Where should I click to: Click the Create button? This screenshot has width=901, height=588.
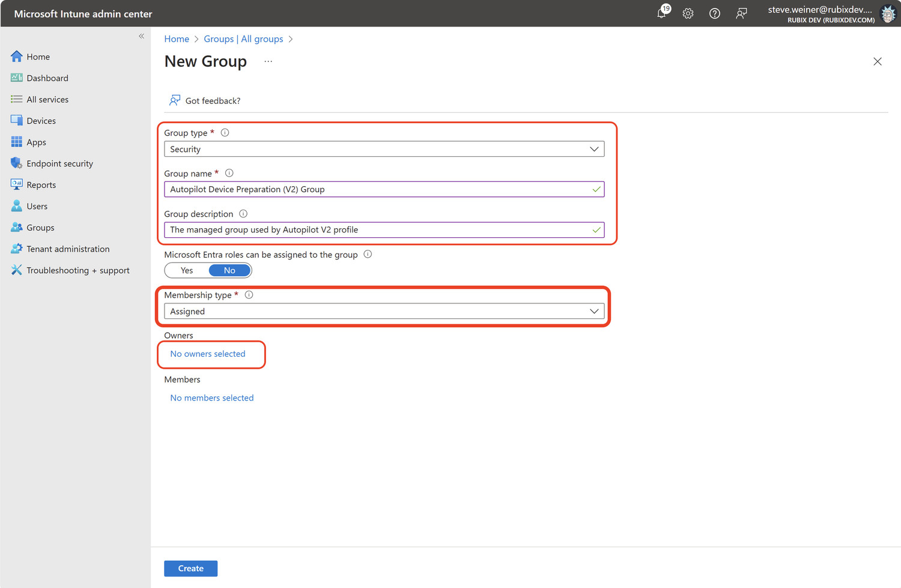click(x=190, y=568)
